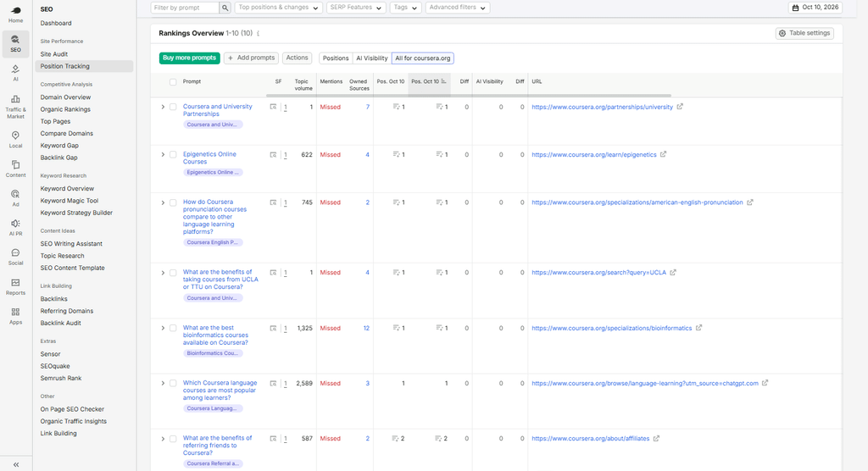The height and width of the screenshot is (471, 868).
Task: Open Backlink Audit in sidebar
Action: click(60, 324)
